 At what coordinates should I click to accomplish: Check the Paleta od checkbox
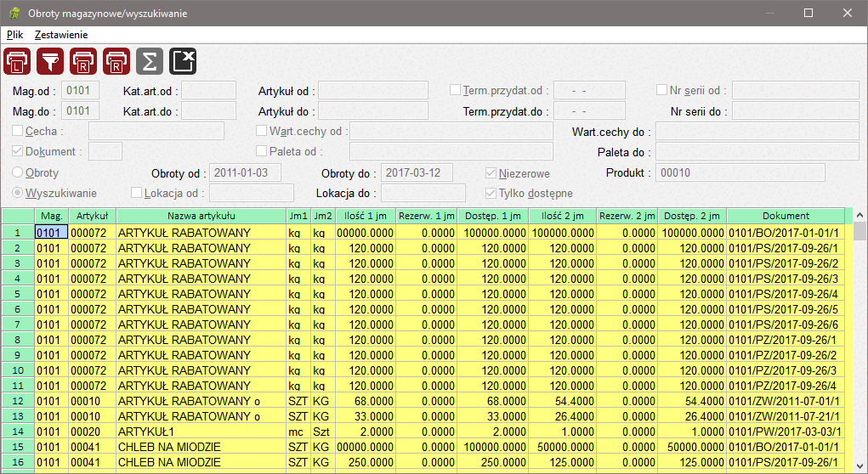click(262, 151)
